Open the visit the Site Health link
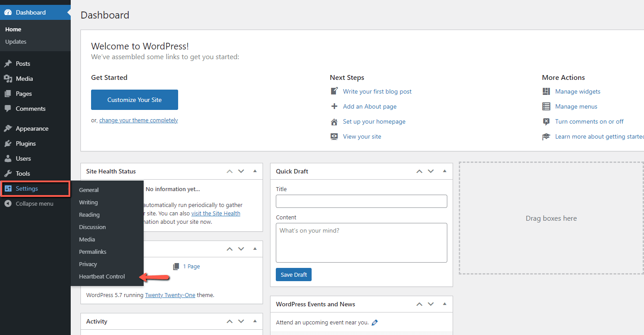Image resolution: width=644 pixels, height=335 pixels. [x=216, y=213]
